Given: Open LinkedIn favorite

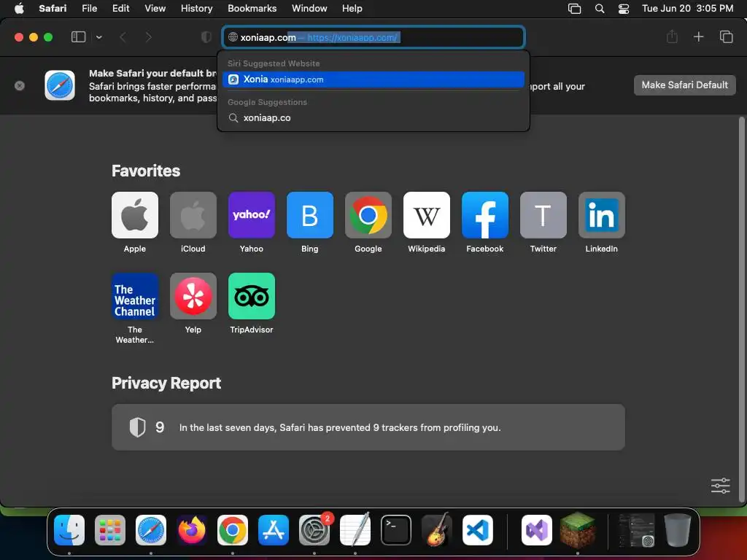Looking at the screenshot, I should click(x=602, y=215).
